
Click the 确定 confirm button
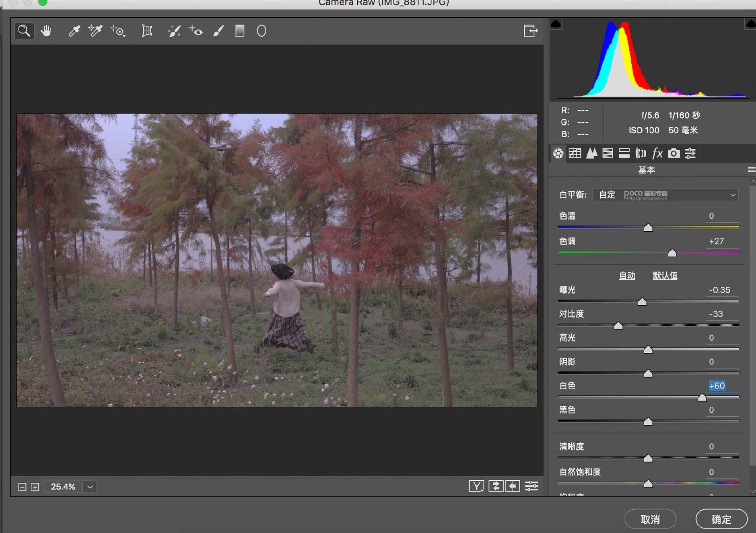coord(721,519)
